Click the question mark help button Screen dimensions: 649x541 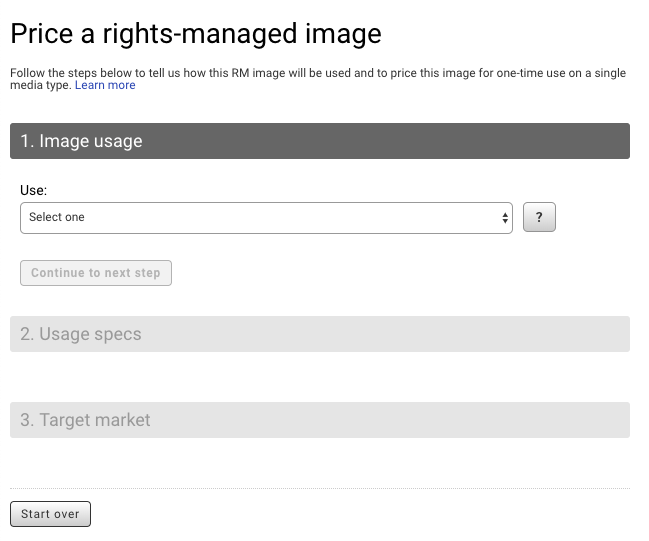(539, 217)
